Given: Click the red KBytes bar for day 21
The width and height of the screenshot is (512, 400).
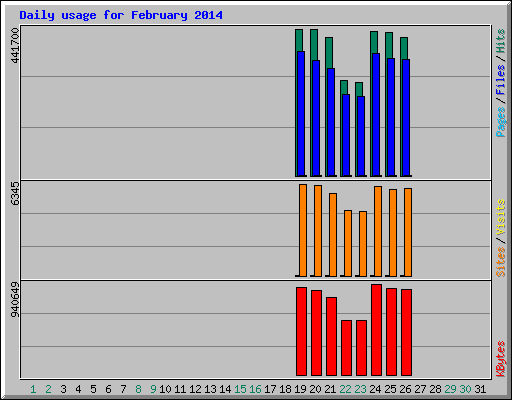Looking at the screenshot, I should click(331, 336).
